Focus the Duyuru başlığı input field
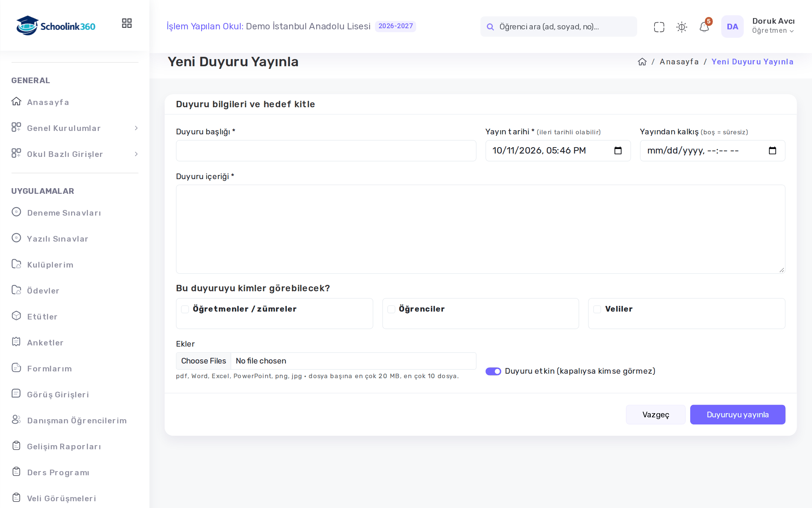This screenshot has height=508, width=812. click(326, 151)
